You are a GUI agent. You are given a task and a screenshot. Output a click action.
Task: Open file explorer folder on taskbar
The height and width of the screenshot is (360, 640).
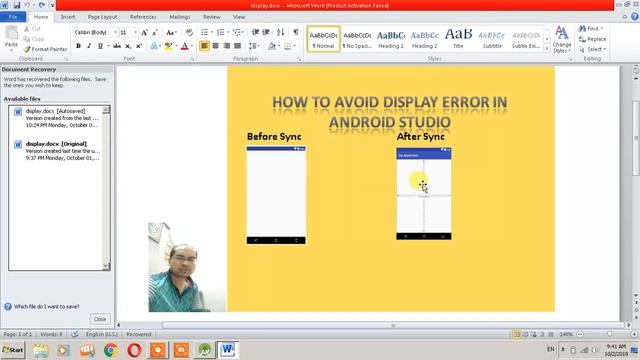[41, 350]
